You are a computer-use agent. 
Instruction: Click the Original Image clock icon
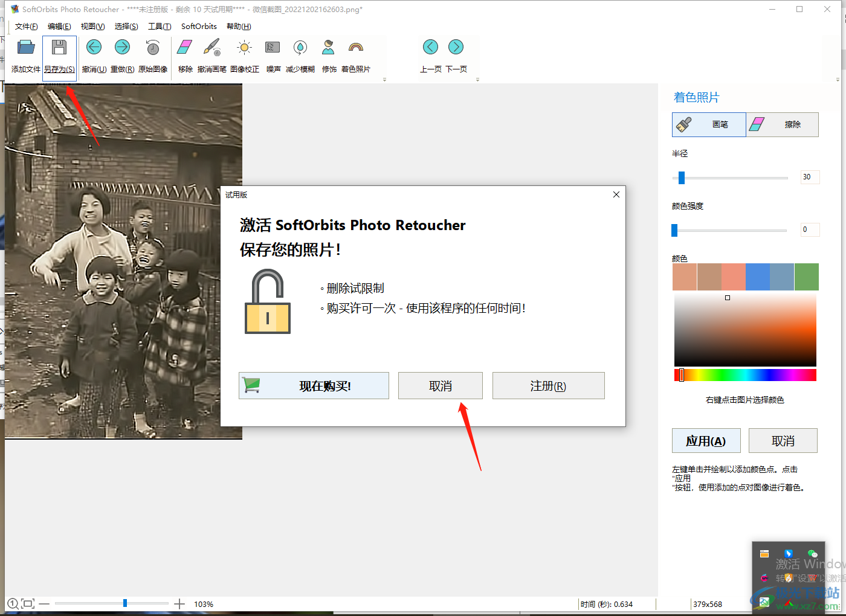[x=153, y=47]
